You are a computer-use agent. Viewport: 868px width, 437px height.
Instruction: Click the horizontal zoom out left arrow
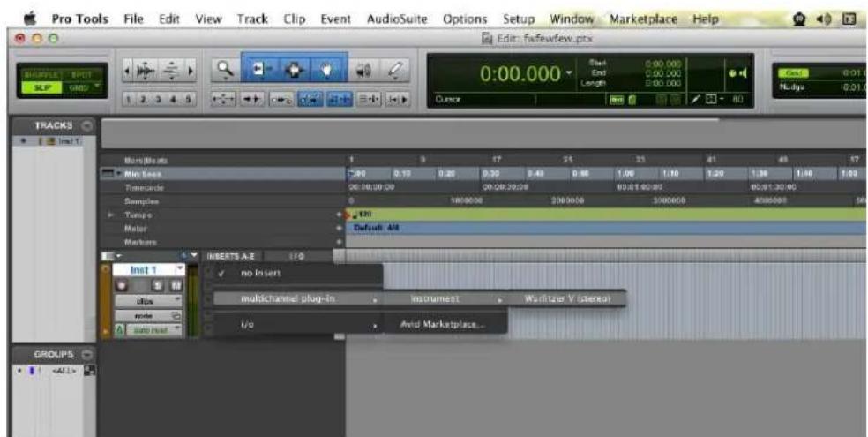(127, 72)
